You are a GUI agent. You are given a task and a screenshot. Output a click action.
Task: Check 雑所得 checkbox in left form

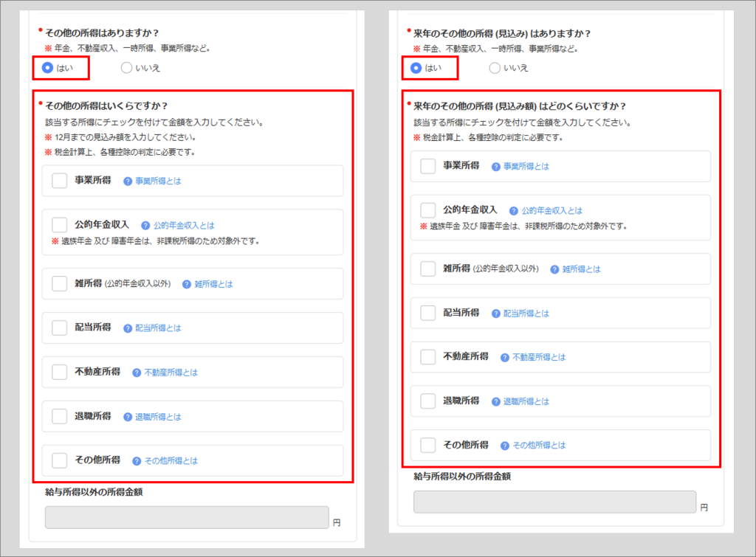pos(59,283)
